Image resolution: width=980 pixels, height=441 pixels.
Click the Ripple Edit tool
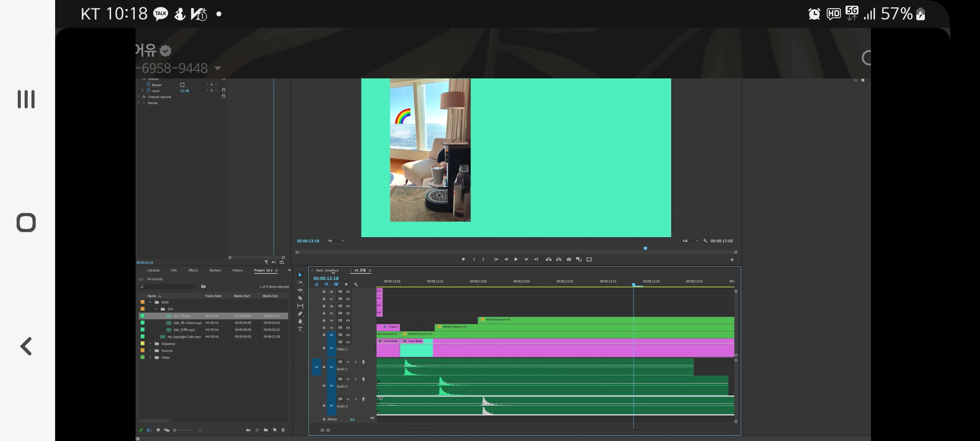(x=300, y=290)
